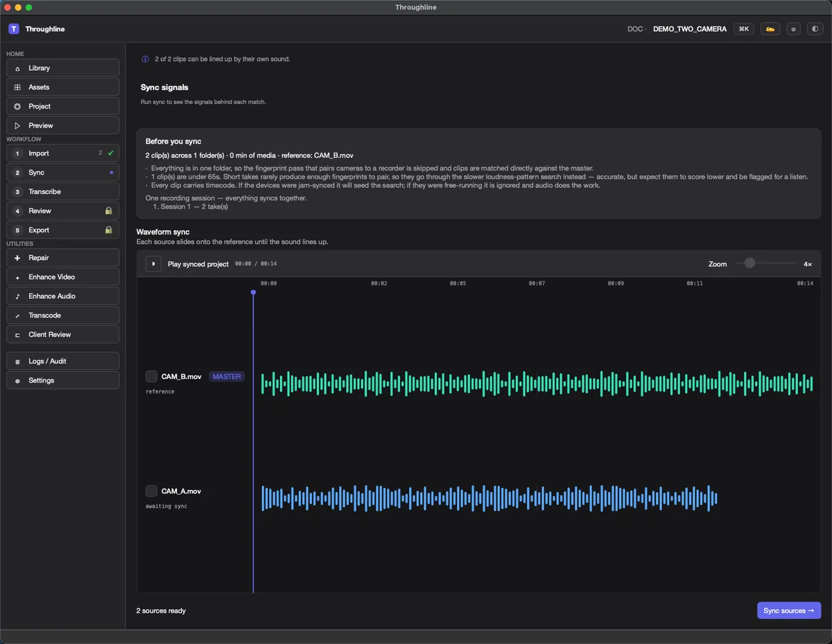The height and width of the screenshot is (644, 832).
Task: Click the 00:02 mark on the ruler
Action: click(x=379, y=284)
